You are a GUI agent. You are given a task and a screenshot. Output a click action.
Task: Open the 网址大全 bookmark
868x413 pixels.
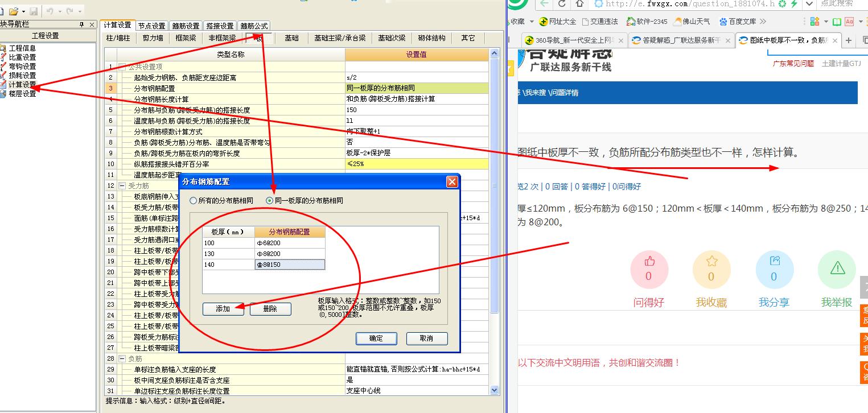(x=558, y=22)
